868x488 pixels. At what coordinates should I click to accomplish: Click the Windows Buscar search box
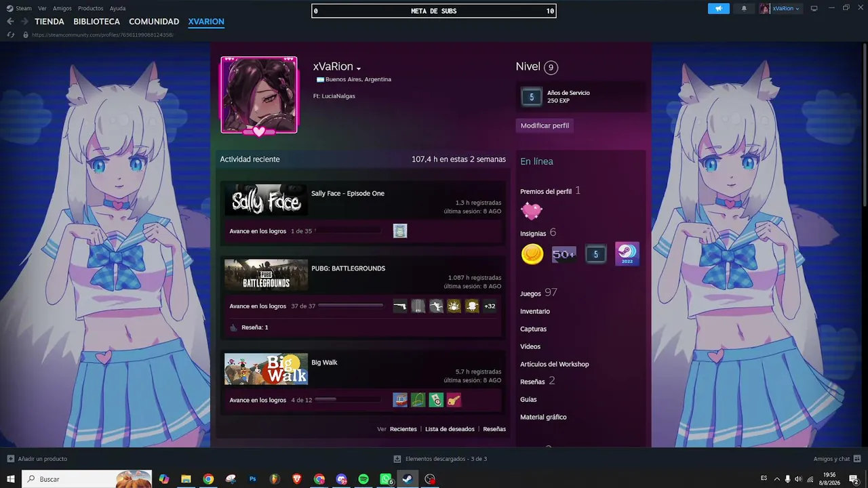pos(87,479)
